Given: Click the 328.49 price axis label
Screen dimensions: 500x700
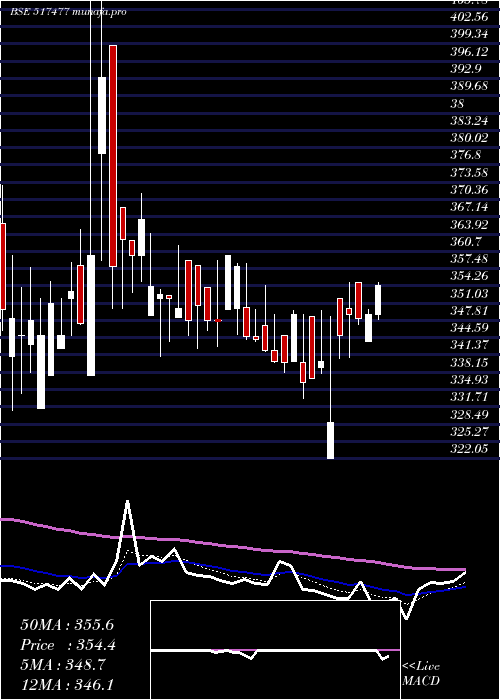Looking at the screenshot, I should [469, 415].
